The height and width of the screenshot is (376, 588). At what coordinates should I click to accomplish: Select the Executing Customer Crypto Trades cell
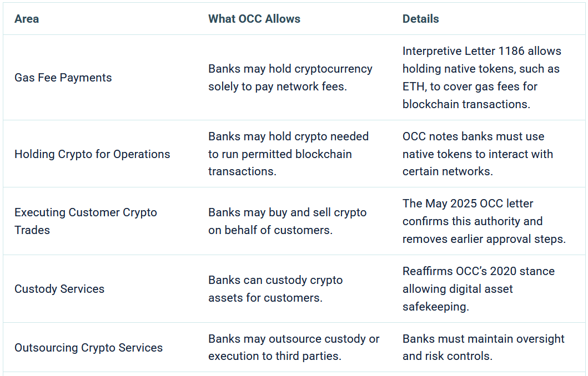pos(86,221)
